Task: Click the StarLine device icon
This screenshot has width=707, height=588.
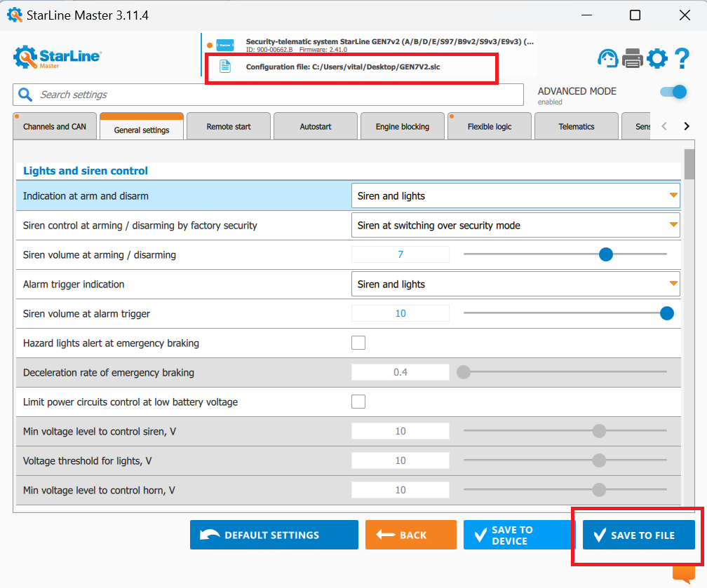Action: [x=225, y=45]
